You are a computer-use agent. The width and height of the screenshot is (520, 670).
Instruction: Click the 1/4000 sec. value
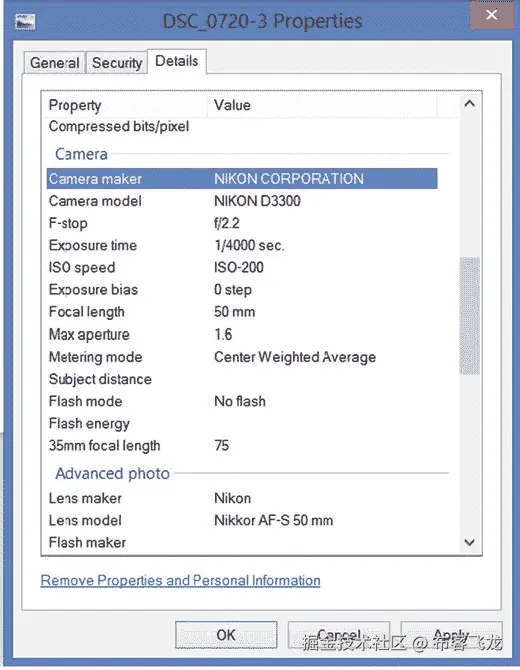249,245
